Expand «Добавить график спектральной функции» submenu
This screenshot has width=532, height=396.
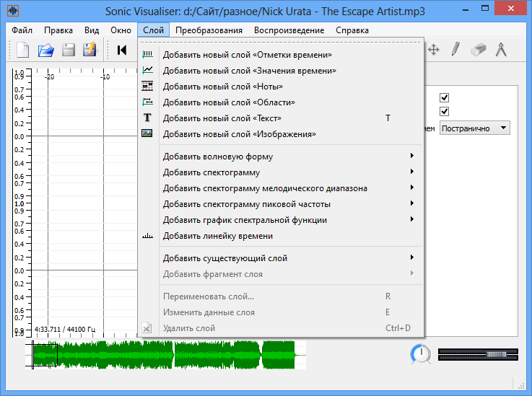click(x=281, y=220)
